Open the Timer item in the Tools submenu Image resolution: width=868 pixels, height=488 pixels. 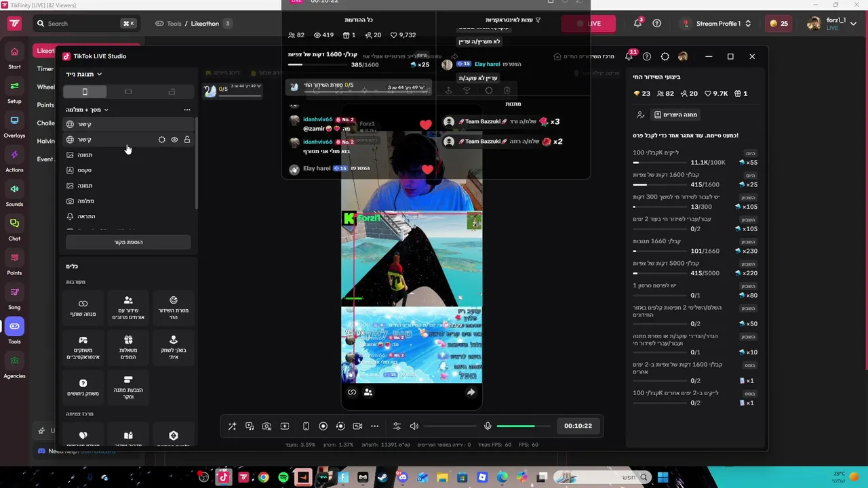pos(45,68)
